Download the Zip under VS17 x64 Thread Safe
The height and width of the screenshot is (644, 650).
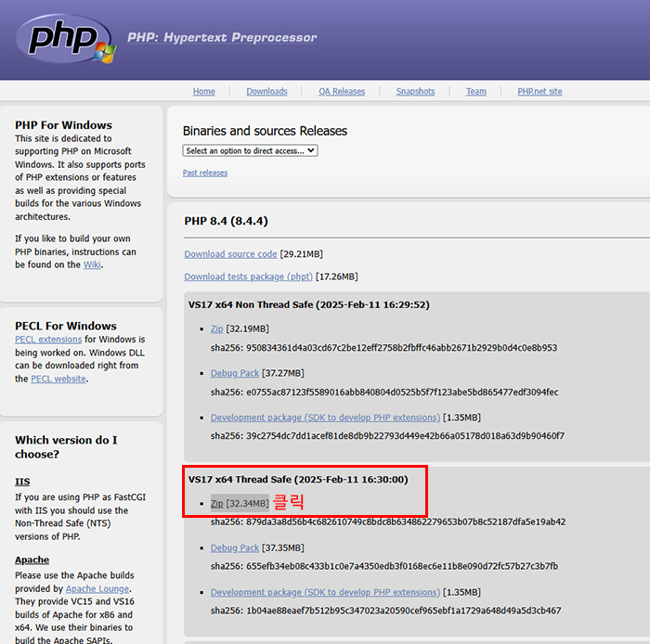[216, 504]
